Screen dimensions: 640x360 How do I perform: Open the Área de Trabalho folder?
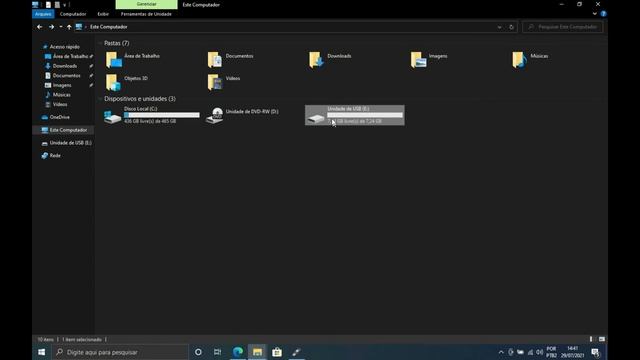[x=133, y=60]
